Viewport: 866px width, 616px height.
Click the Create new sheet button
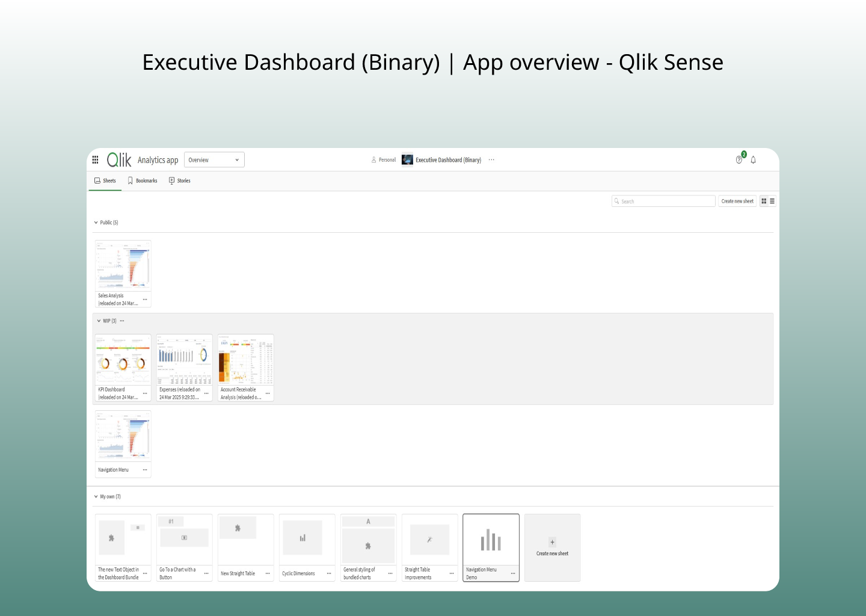pyautogui.click(x=737, y=202)
